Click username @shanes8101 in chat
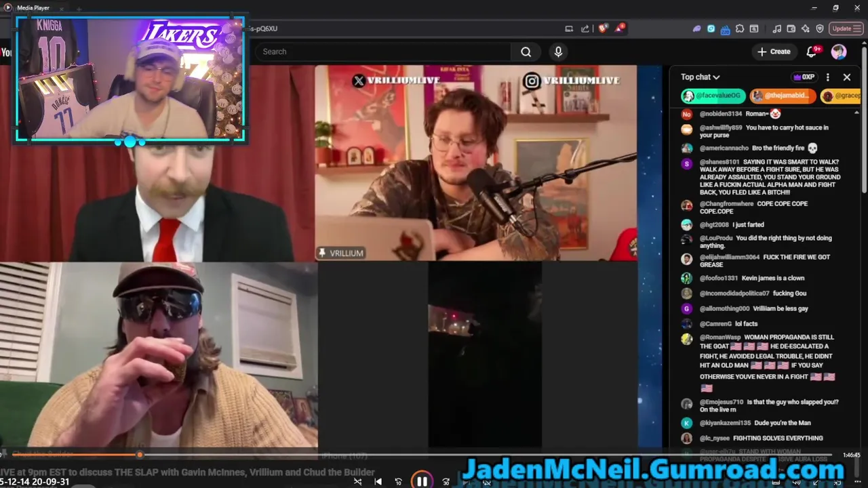868x488 pixels. point(719,162)
